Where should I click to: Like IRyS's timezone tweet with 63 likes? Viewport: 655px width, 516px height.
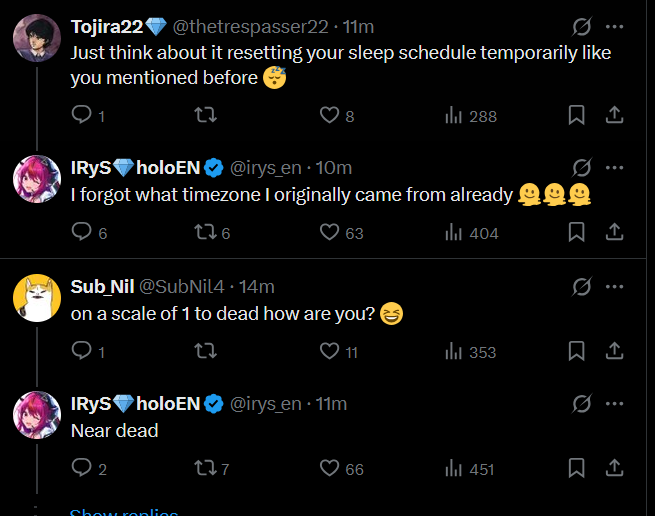(x=330, y=233)
